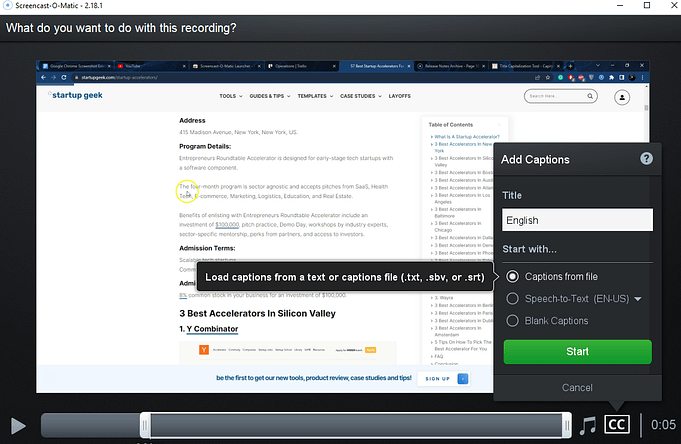Click the FAQ entry in Table of Contents

pos(439,356)
